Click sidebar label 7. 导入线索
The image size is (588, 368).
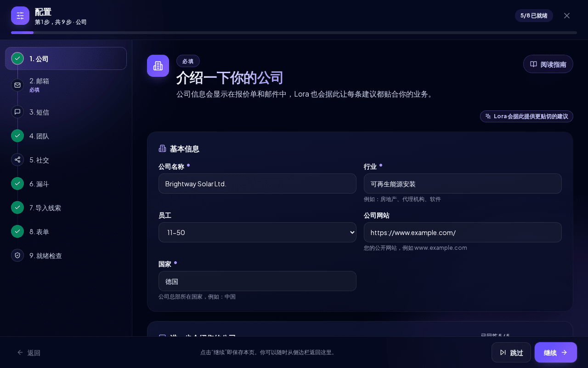coord(45,208)
